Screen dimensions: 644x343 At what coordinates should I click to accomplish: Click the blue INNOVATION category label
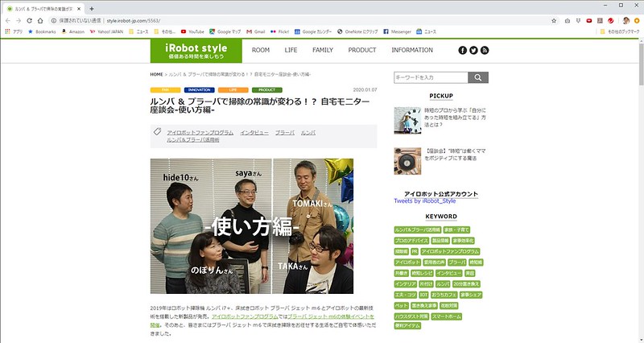199,89
